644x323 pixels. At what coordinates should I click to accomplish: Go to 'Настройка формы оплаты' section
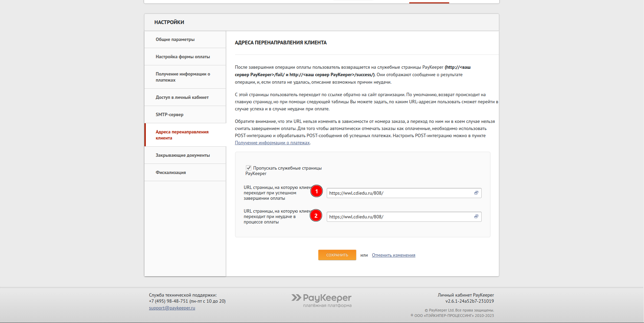(183, 57)
